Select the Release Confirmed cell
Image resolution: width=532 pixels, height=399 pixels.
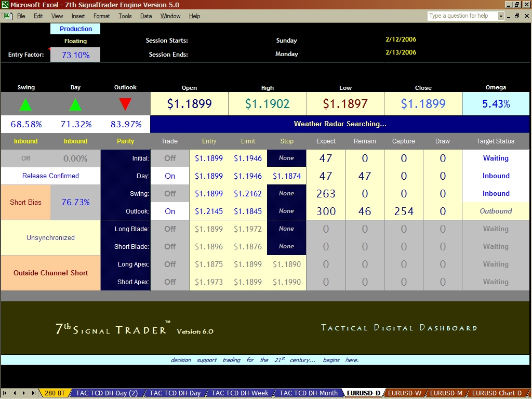pyautogui.click(x=50, y=176)
